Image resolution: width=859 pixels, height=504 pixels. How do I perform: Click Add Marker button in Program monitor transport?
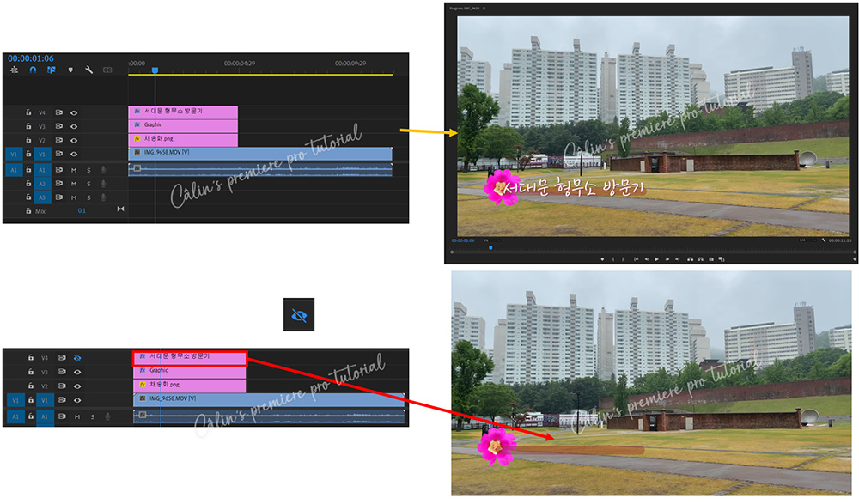(x=602, y=259)
